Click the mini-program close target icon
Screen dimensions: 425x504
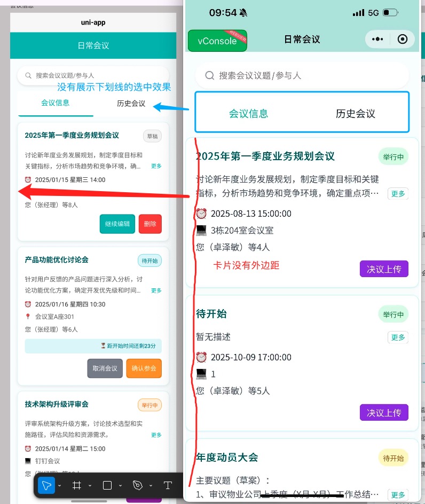click(403, 40)
